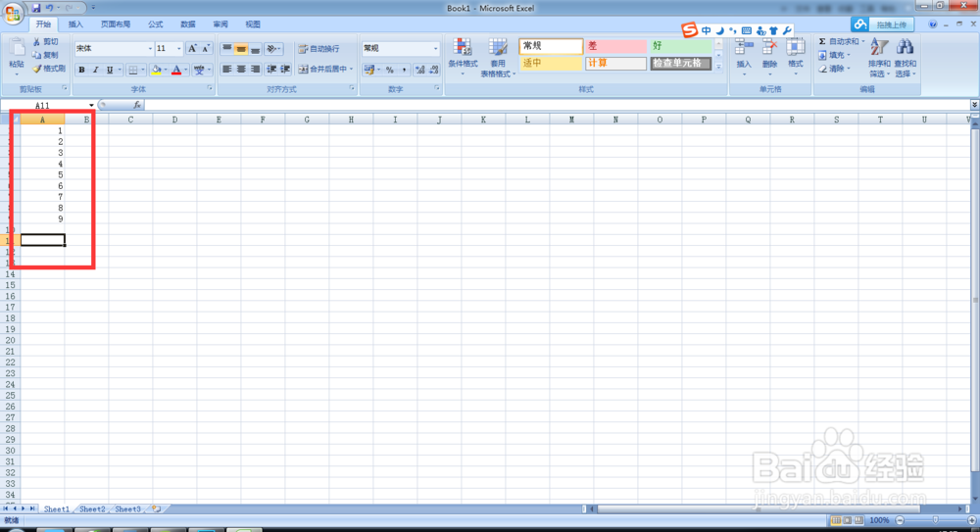Viewport: 980px width, 532px height.
Task: Center text horizontally
Action: 241,70
